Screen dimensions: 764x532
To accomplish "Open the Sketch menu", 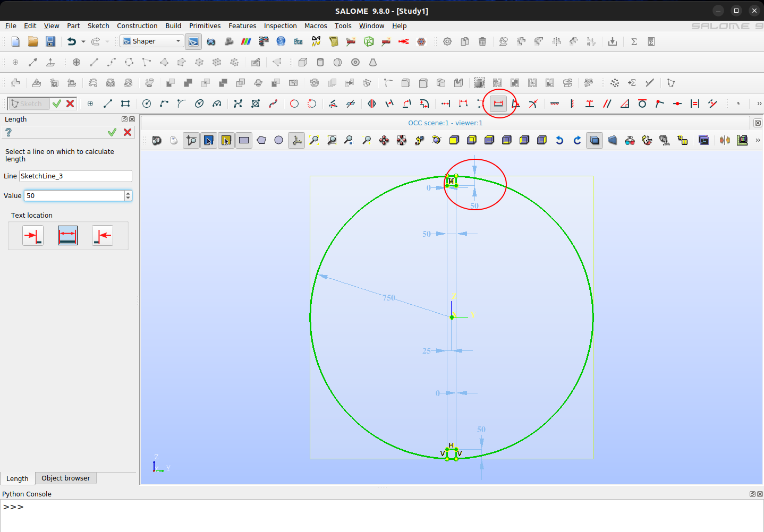I will pos(98,25).
